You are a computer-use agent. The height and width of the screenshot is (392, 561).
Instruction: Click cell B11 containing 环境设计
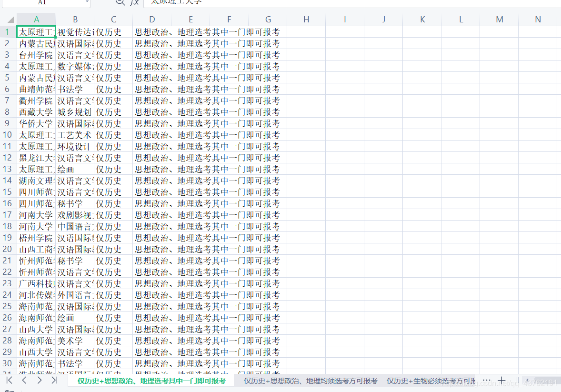pos(75,146)
